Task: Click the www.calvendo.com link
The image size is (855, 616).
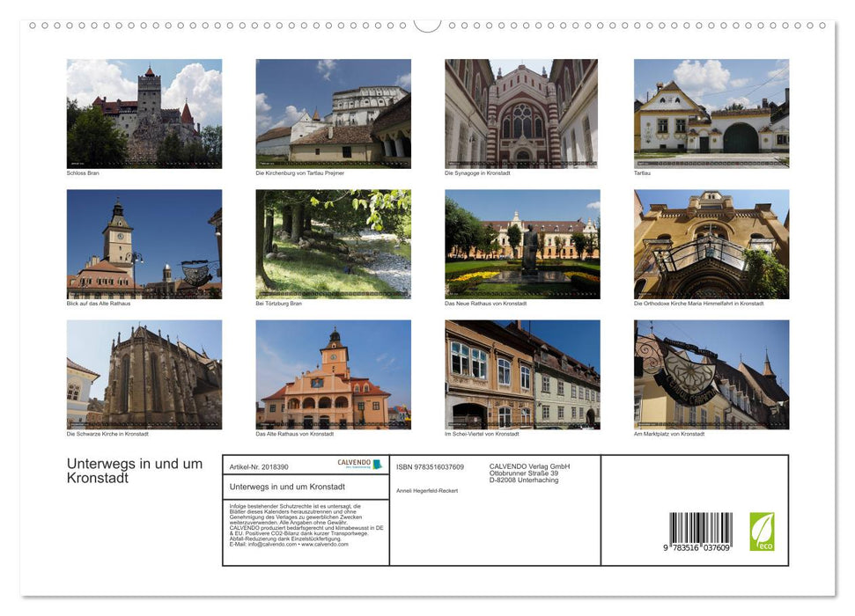Action: [x=327, y=546]
